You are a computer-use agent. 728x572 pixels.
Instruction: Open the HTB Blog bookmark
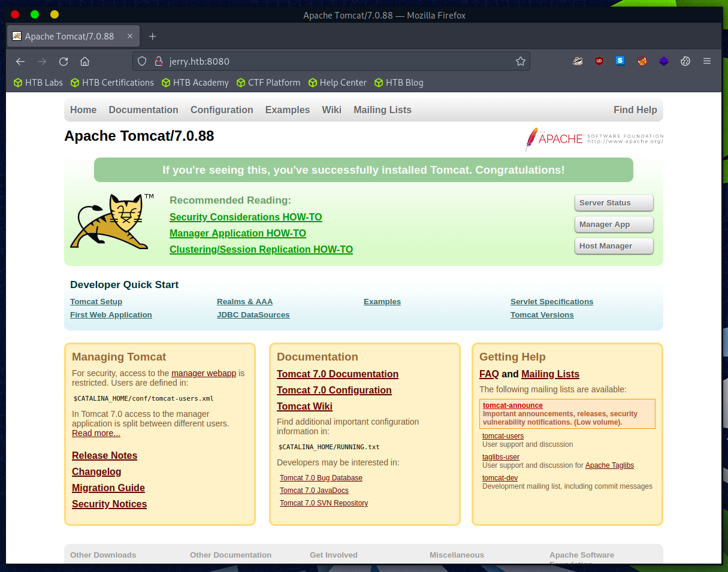pos(399,83)
